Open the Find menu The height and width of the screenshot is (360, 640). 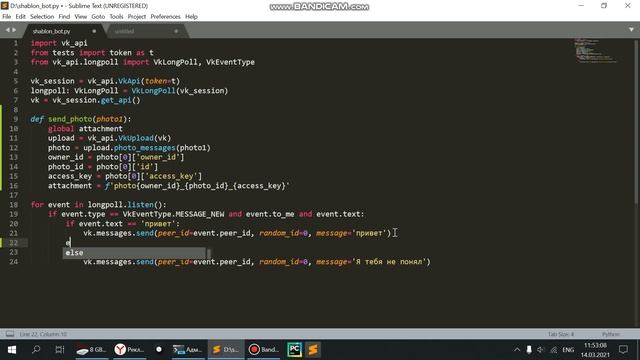[x=64, y=17]
